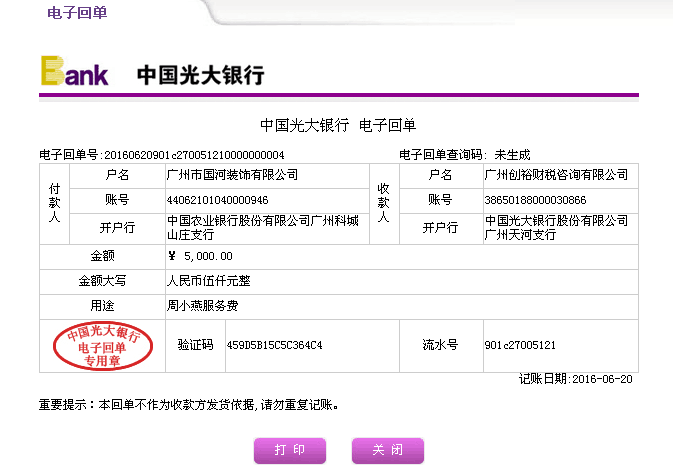The height and width of the screenshot is (476, 673).
Task: Select verification code 459D5B15C5C364C4
Action: (x=274, y=345)
